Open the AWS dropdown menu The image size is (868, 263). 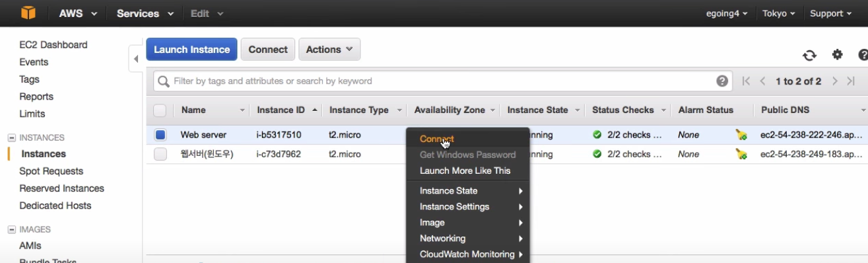coord(78,13)
